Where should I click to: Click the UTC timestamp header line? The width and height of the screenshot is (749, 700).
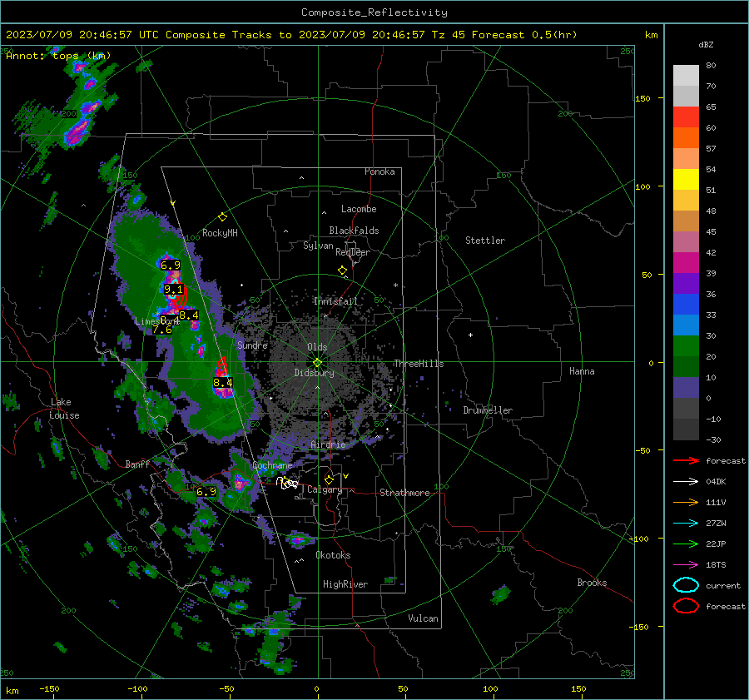point(291,35)
